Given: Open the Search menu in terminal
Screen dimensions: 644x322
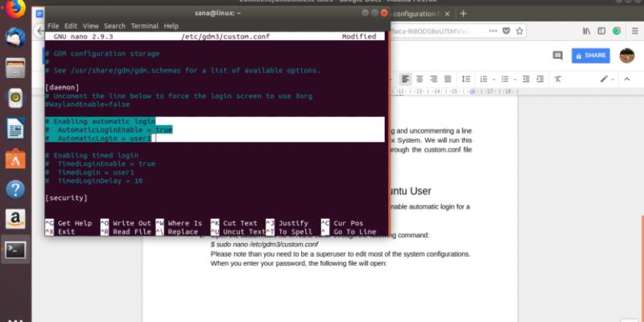Looking at the screenshot, I should point(115,26).
